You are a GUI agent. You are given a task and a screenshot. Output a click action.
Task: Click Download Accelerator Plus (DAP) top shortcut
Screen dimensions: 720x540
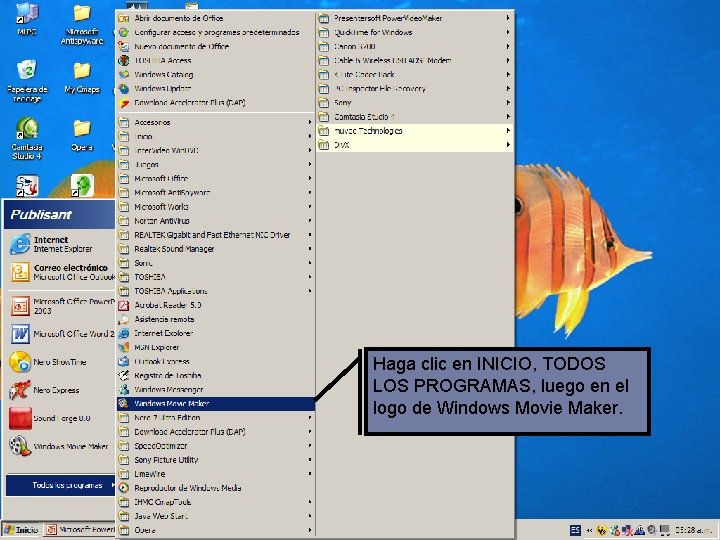(x=216, y=103)
